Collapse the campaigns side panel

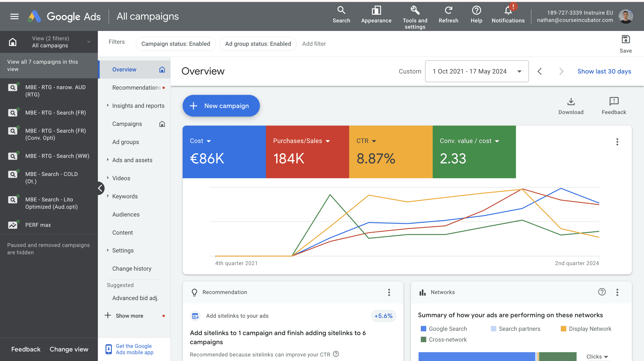(100, 188)
